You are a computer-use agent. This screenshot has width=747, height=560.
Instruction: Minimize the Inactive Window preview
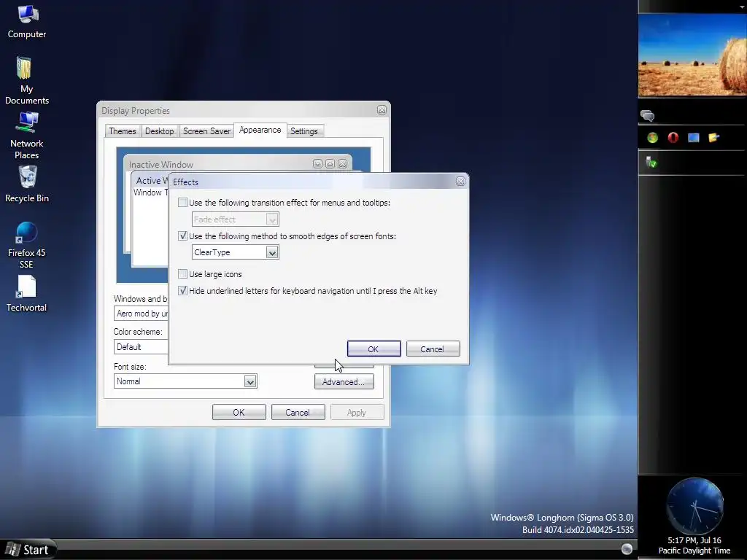(x=318, y=164)
